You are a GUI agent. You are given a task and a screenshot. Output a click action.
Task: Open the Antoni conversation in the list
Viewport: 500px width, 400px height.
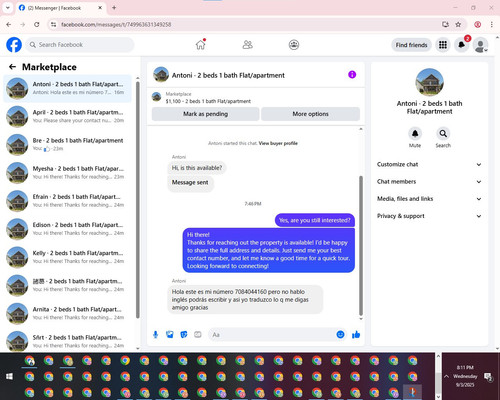(x=67, y=88)
